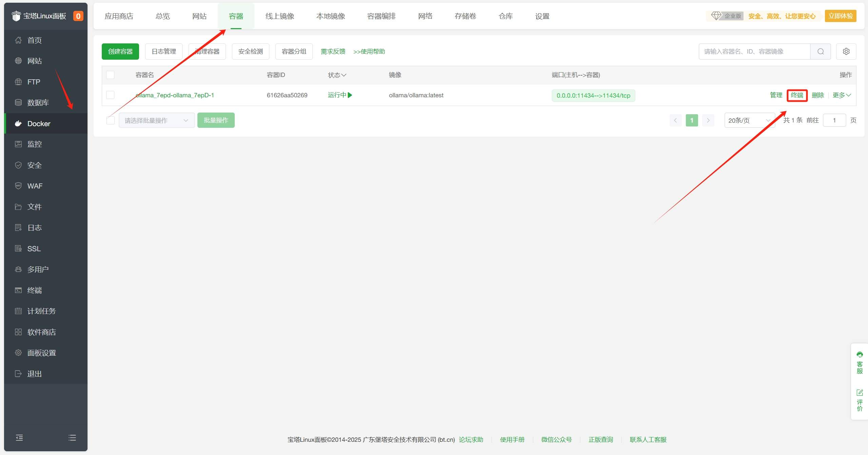Open table settings gear icon
Viewport: 868px width, 455px height.
(x=846, y=52)
